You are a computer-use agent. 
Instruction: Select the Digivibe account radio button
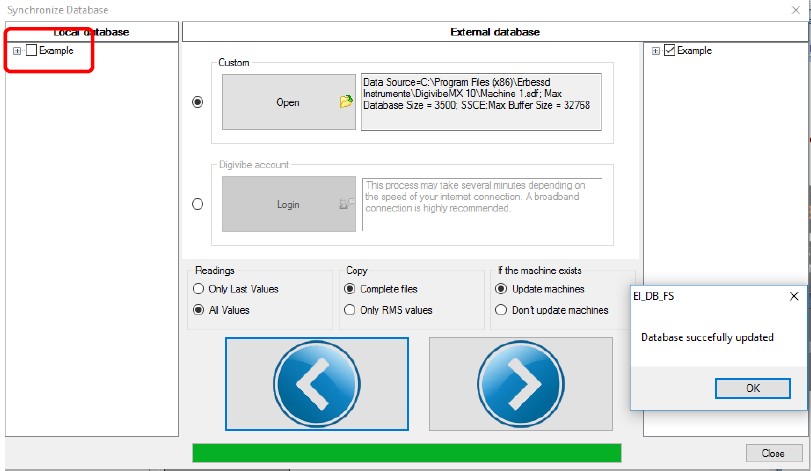click(x=198, y=204)
